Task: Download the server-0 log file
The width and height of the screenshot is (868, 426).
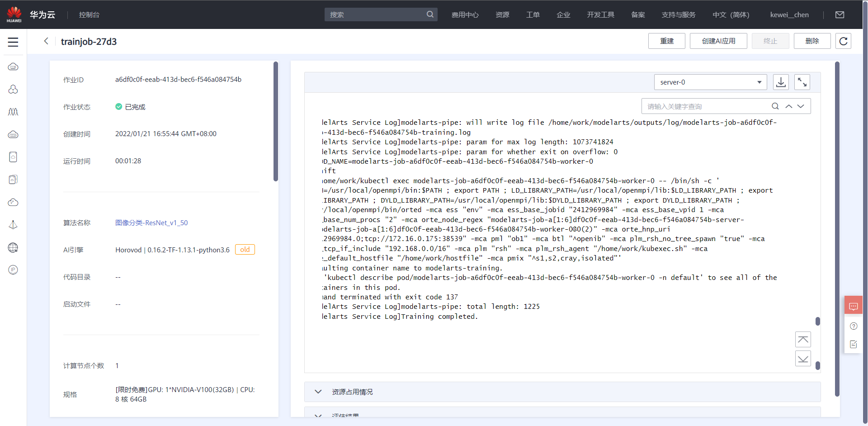Action: tap(781, 82)
